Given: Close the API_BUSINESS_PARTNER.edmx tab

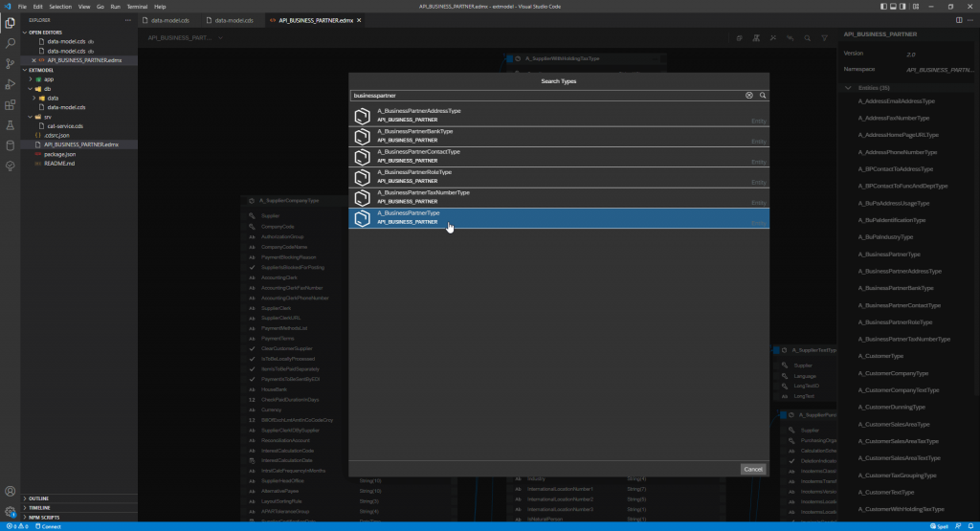Looking at the screenshot, I should [359, 21].
